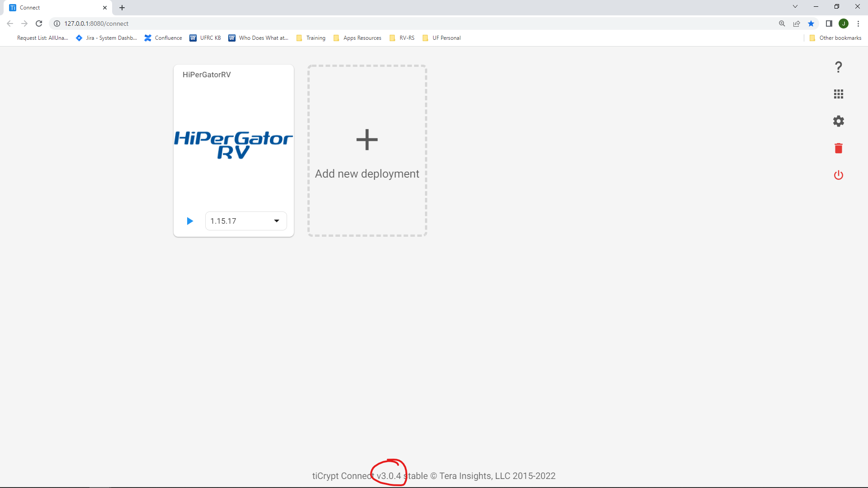Screen dimensions: 868x488
Task: Open Jira System Dashboard bookmark
Action: tap(107, 38)
